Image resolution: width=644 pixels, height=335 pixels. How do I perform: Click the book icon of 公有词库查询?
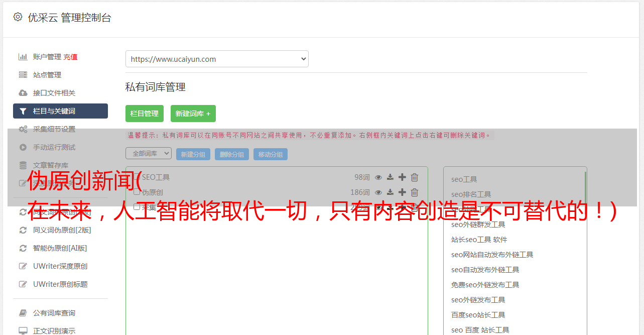[23, 313]
